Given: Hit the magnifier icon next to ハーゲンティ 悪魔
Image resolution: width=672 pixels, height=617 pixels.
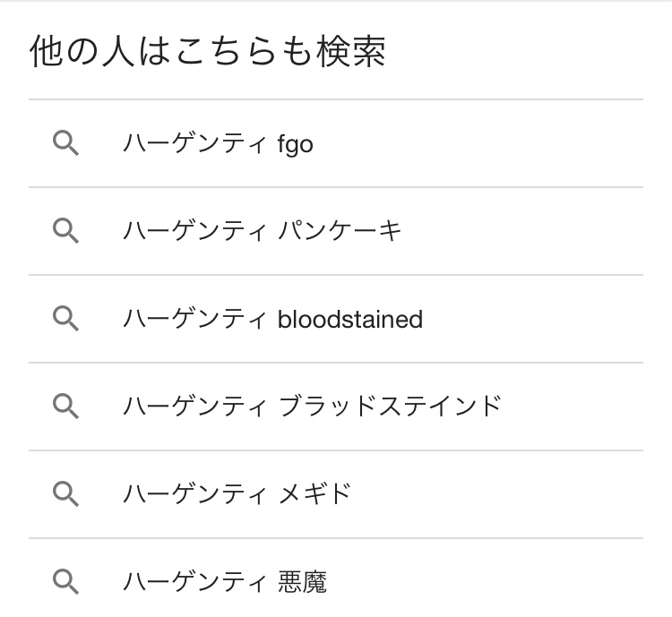Looking at the screenshot, I should point(66,581).
